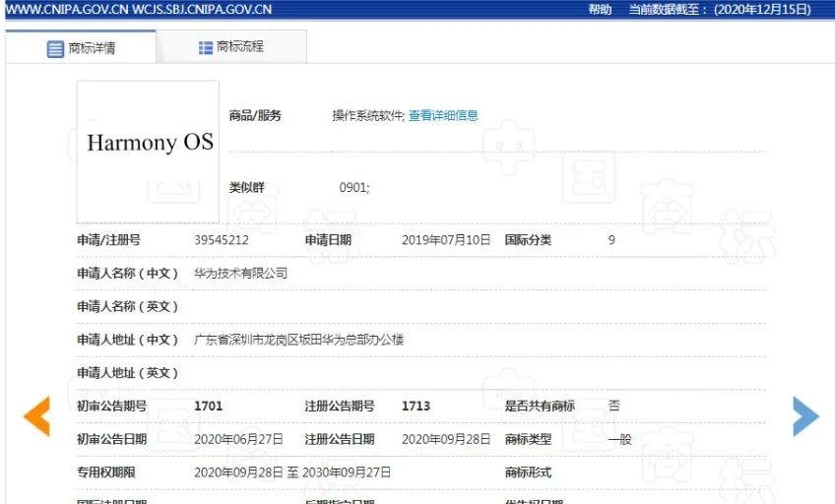Click the 商品/服务 label

255,115
